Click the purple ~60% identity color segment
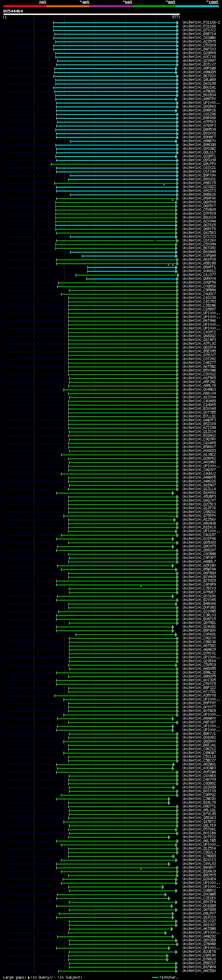Screen dimensions: 222x980 111,6
